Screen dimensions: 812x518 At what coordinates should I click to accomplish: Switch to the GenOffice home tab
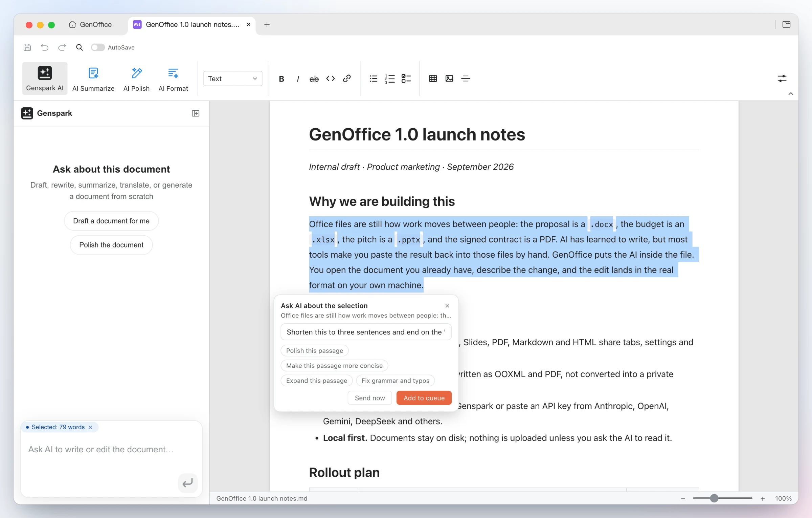click(x=90, y=24)
